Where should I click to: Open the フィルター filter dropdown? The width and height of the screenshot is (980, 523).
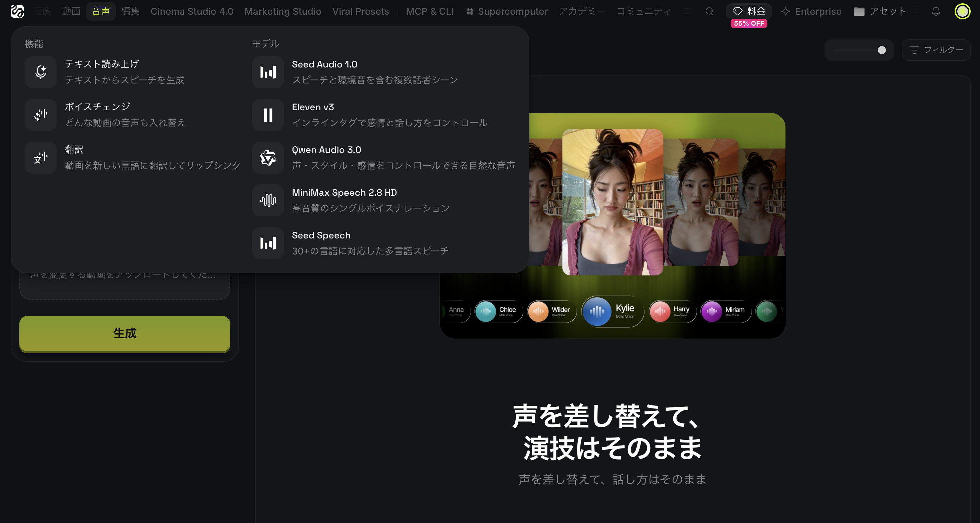pyautogui.click(x=936, y=50)
